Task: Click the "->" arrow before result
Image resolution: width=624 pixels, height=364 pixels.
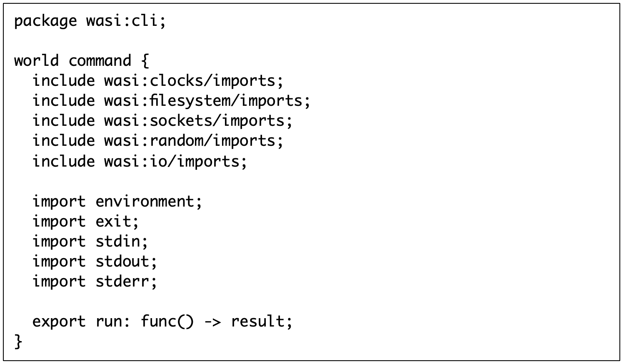Action: pyautogui.click(x=212, y=322)
